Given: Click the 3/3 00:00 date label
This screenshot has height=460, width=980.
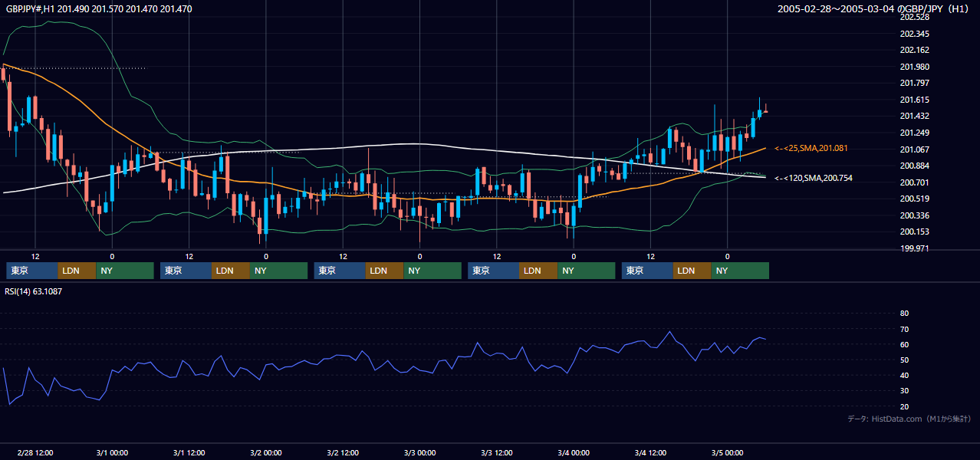Looking at the screenshot, I should [x=419, y=452].
